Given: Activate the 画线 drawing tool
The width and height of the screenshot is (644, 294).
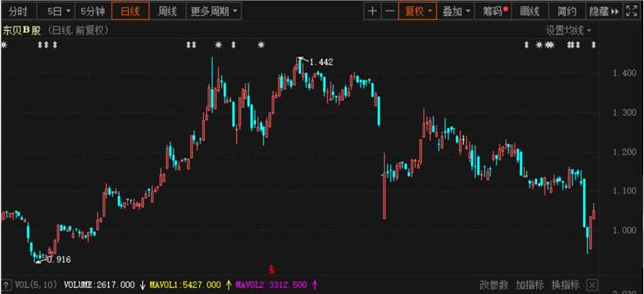Looking at the screenshot, I should (530, 11).
